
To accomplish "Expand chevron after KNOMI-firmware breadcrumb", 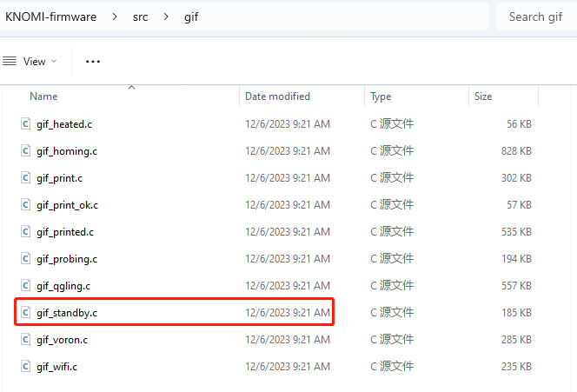I will pyautogui.click(x=115, y=17).
